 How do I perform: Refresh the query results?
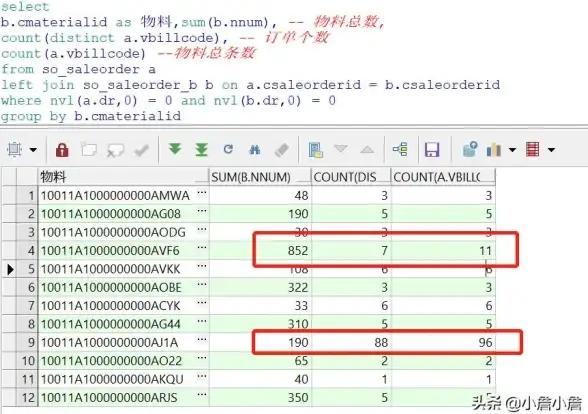point(228,149)
